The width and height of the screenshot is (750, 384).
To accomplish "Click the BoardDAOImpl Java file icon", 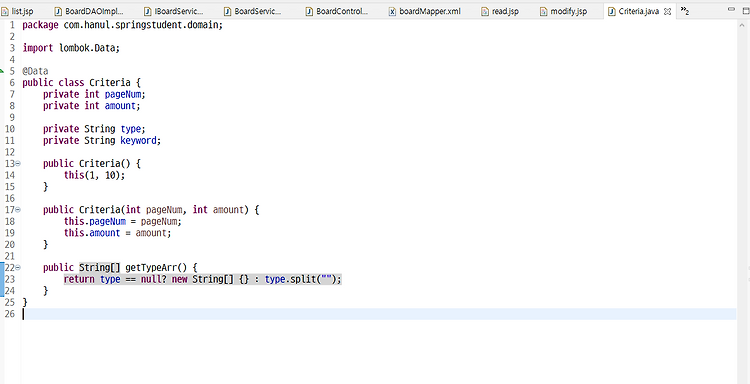I will 58,11.
